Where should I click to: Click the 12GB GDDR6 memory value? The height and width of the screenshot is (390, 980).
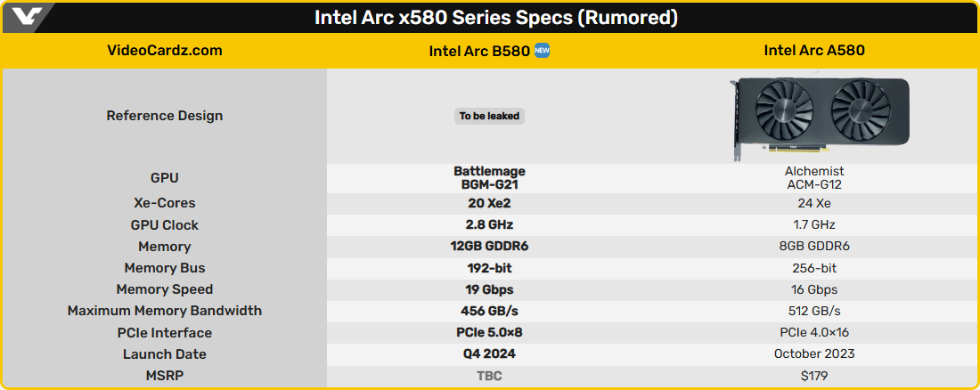click(x=489, y=247)
